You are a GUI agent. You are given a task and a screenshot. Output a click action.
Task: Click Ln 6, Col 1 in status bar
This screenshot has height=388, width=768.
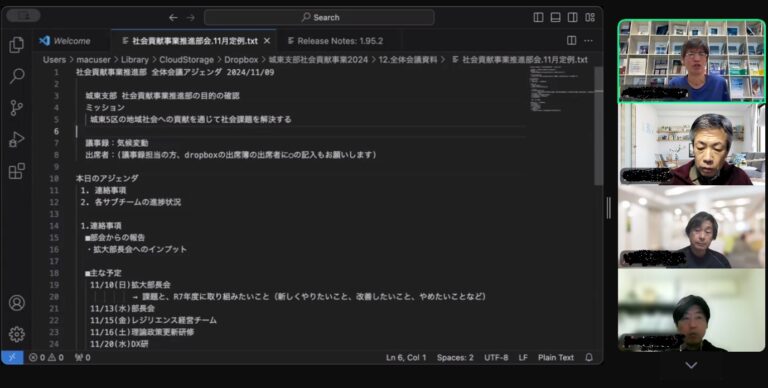pyautogui.click(x=406, y=358)
